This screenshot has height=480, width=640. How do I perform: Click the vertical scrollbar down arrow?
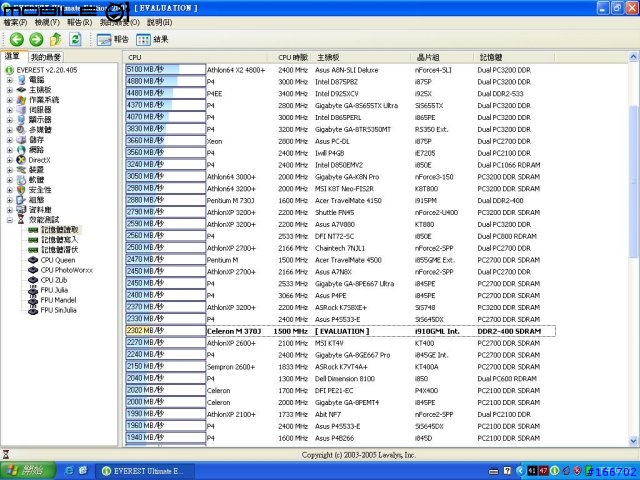click(633, 441)
